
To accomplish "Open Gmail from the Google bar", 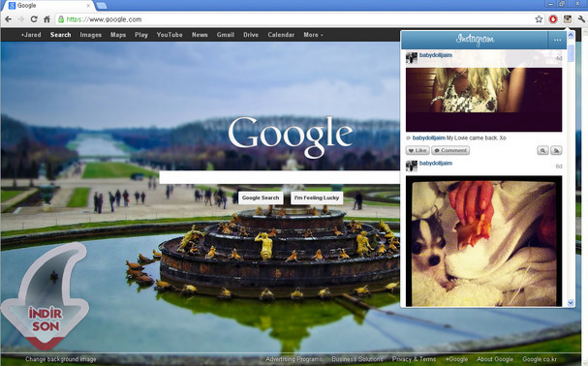I will pyautogui.click(x=226, y=35).
